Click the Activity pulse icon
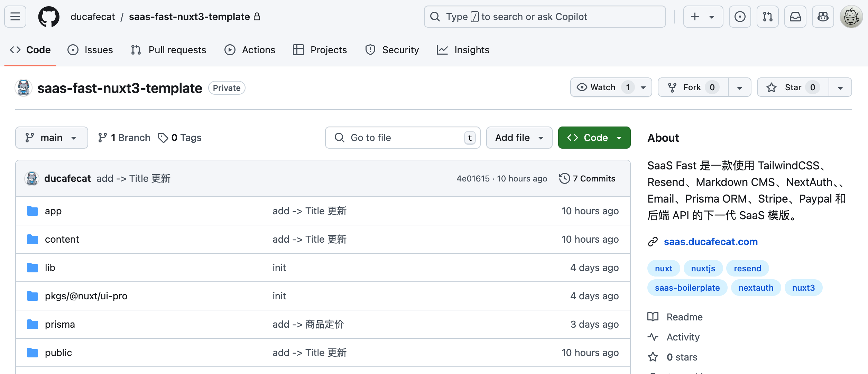This screenshot has height=374, width=868. coord(653,337)
